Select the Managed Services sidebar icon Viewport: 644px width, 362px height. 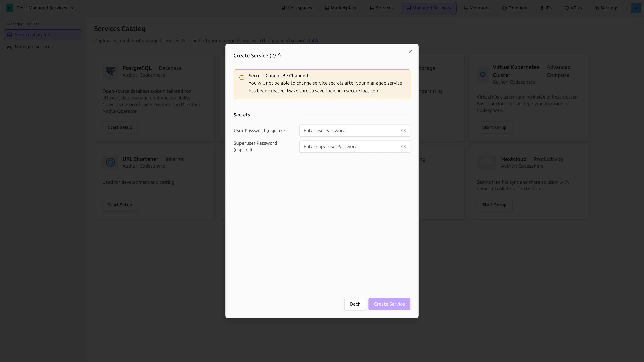[10, 47]
